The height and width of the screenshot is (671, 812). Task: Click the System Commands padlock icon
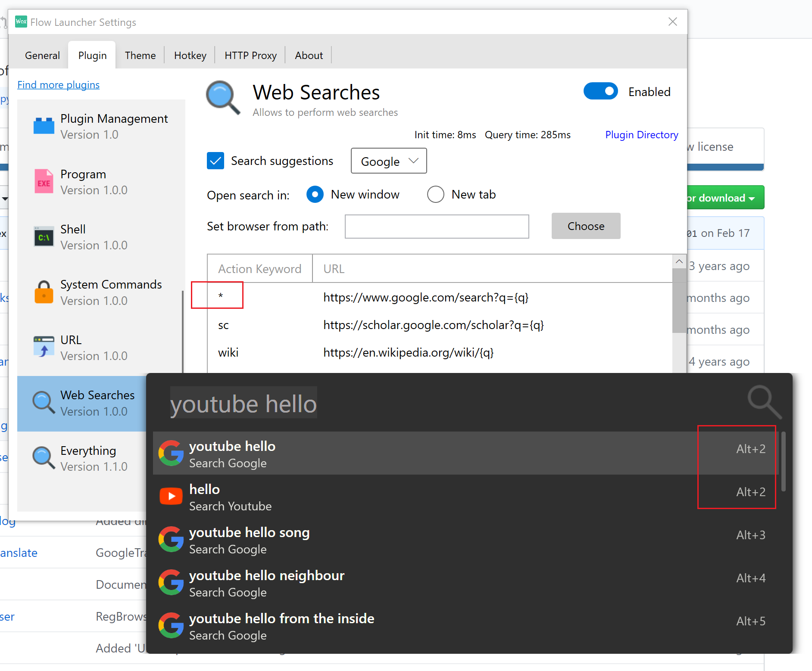tap(44, 292)
